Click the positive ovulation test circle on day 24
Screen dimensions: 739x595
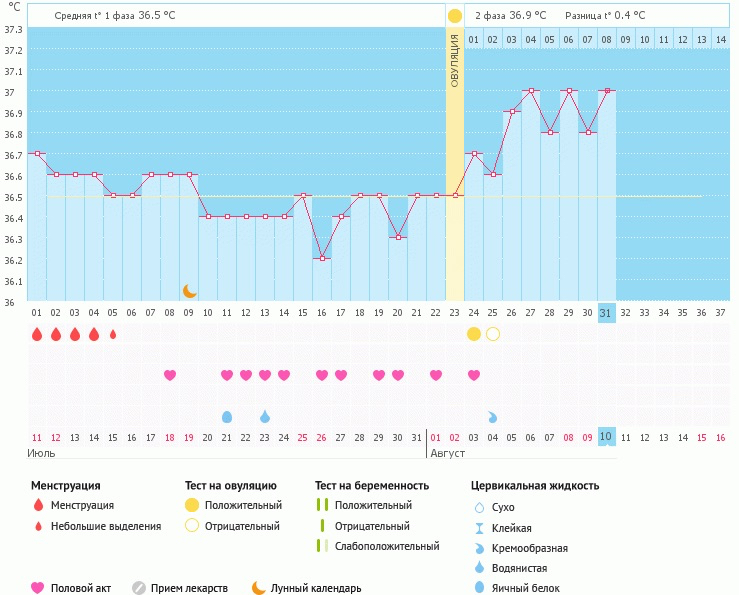pyautogui.click(x=474, y=334)
